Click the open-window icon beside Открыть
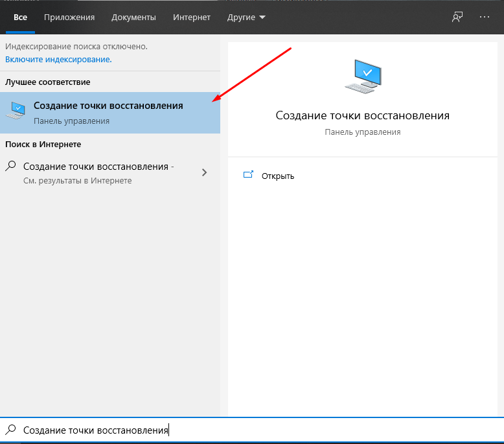 (x=248, y=174)
